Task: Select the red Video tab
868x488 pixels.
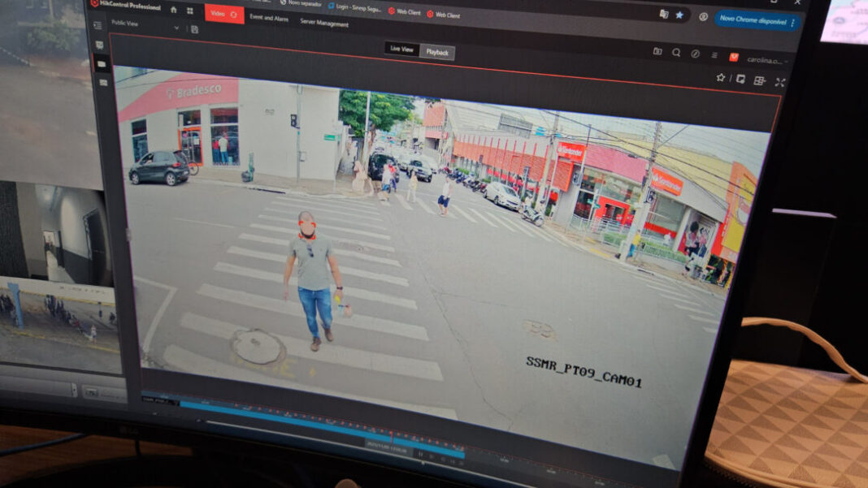Action: [224, 14]
